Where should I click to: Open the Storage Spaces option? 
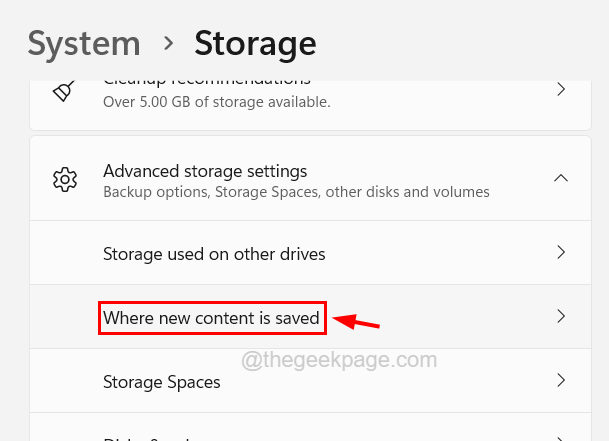point(162,382)
